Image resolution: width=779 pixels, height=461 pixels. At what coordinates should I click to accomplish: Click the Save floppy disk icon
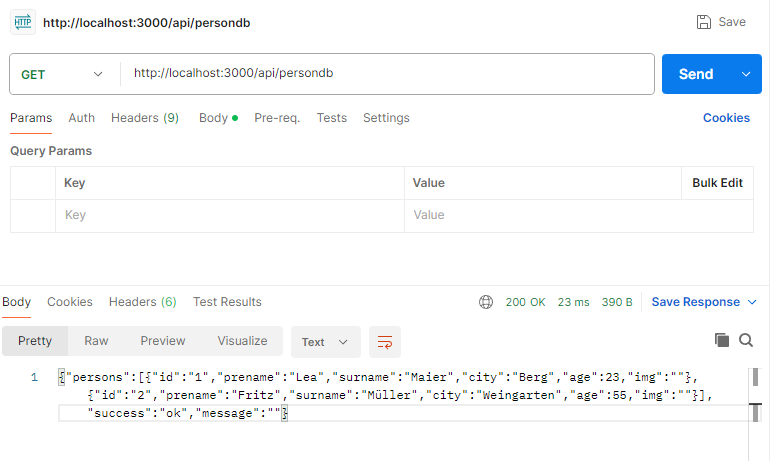[x=703, y=22]
